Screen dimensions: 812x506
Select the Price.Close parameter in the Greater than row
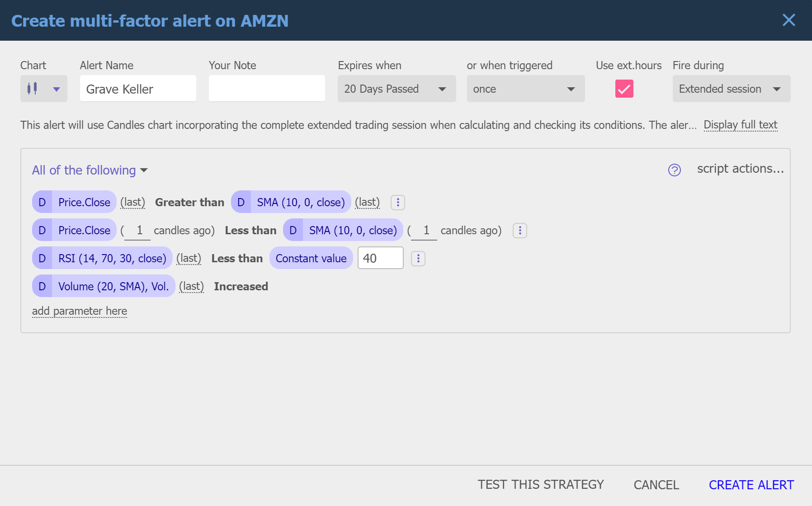(84, 202)
